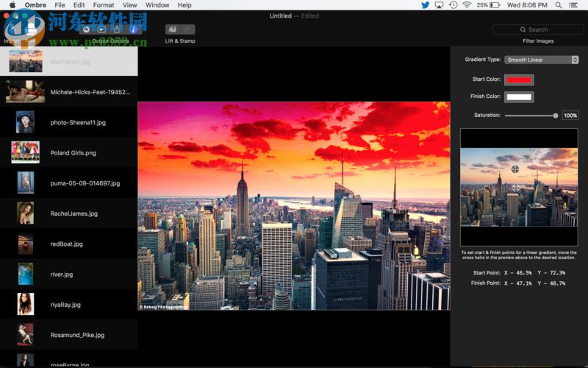588x368 pixels.
Task: Open the Help menu
Action: (x=184, y=5)
